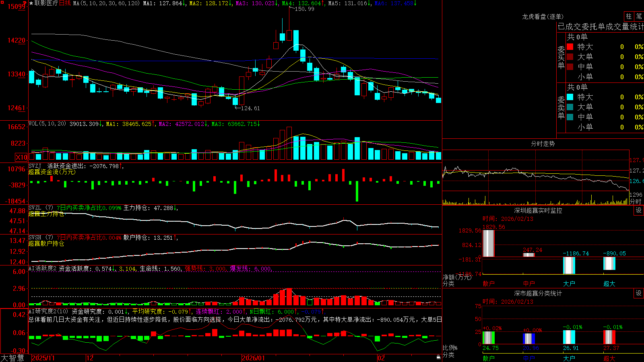Click the 委卖单 vertical label
Viewport: 644px width, 362px height.
(561, 107)
